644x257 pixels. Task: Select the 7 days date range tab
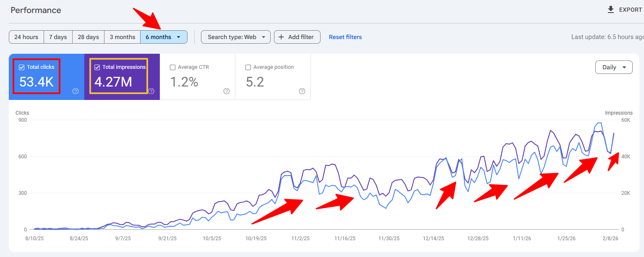click(58, 37)
